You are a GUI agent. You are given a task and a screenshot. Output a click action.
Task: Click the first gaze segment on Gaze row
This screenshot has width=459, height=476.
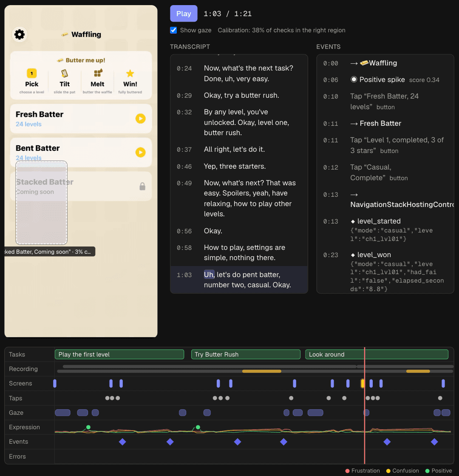click(62, 413)
